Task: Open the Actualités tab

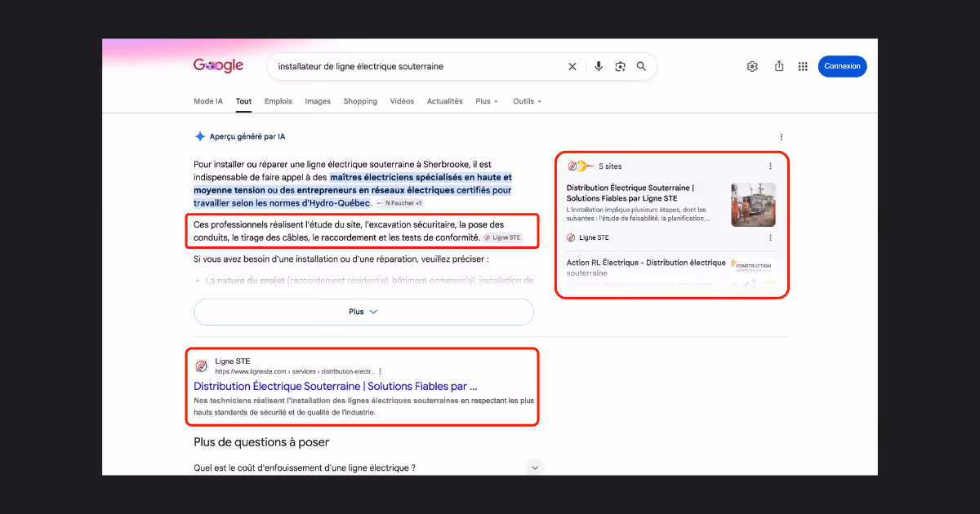Action: [445, 101]
